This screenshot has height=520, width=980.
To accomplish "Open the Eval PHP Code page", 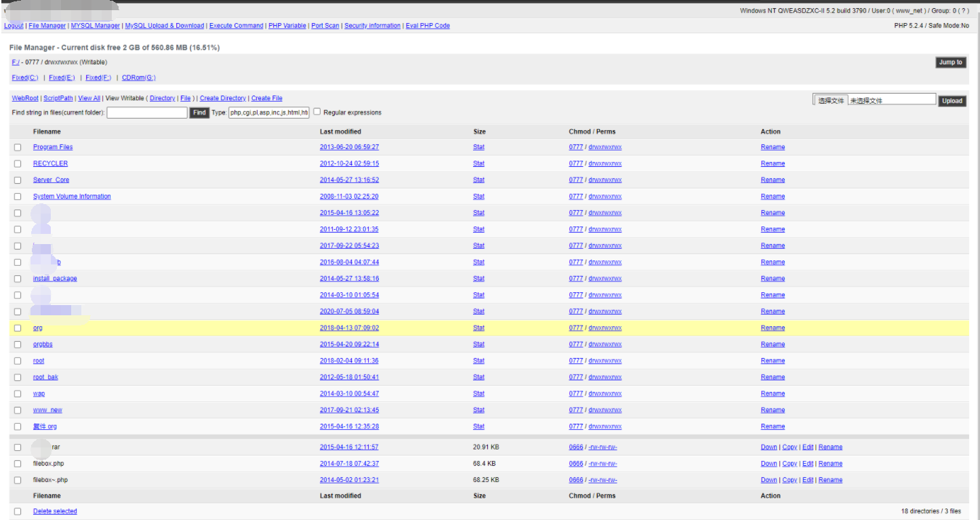I will click(x=428, y=26).
